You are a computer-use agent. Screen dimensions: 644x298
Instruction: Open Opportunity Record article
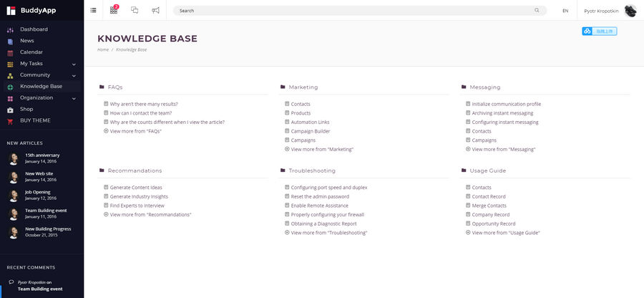click(494, 223)
